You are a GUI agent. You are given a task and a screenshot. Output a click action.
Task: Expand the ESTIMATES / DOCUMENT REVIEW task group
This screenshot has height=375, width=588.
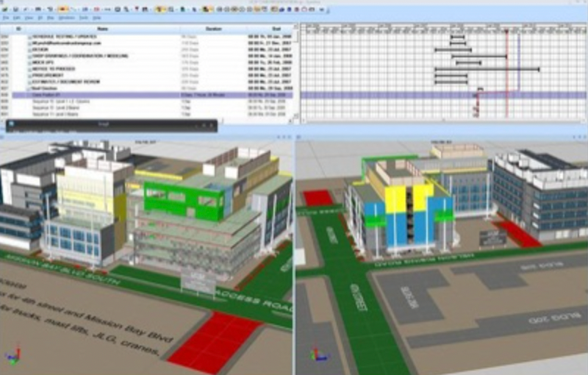click(29, 82)
